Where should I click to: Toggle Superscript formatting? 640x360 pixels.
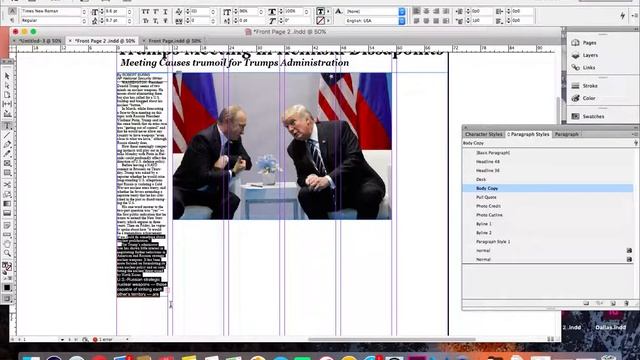[156, 11]
